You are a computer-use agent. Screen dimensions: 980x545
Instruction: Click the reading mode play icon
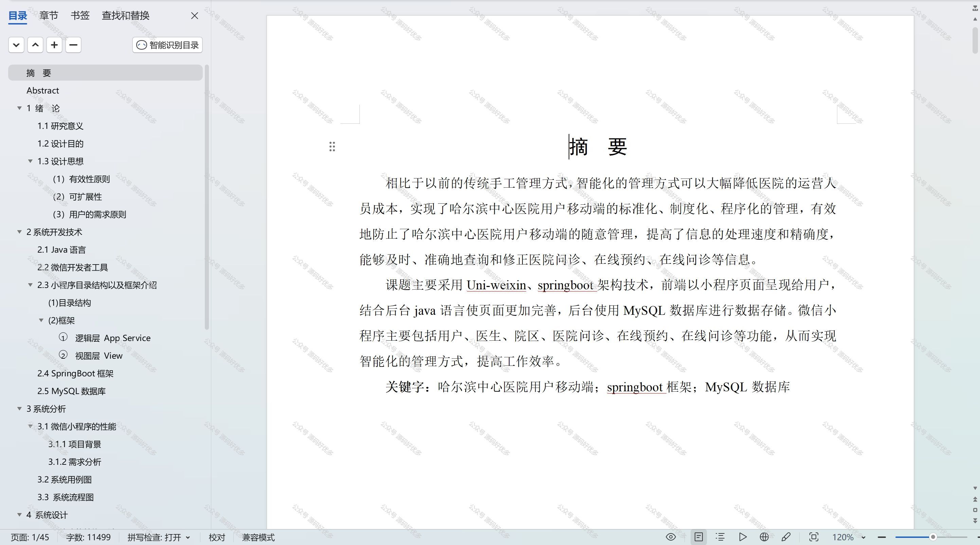[x=743, y=537]
